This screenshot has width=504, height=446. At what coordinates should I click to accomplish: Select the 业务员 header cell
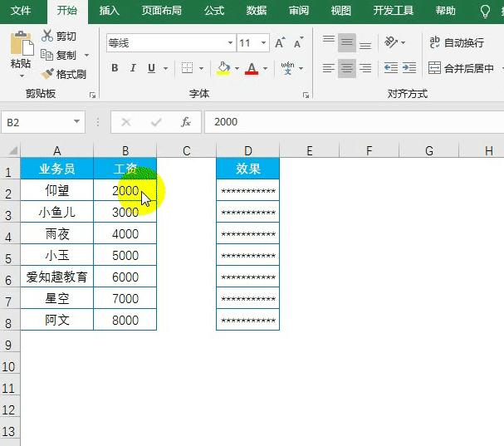[57, 168]
